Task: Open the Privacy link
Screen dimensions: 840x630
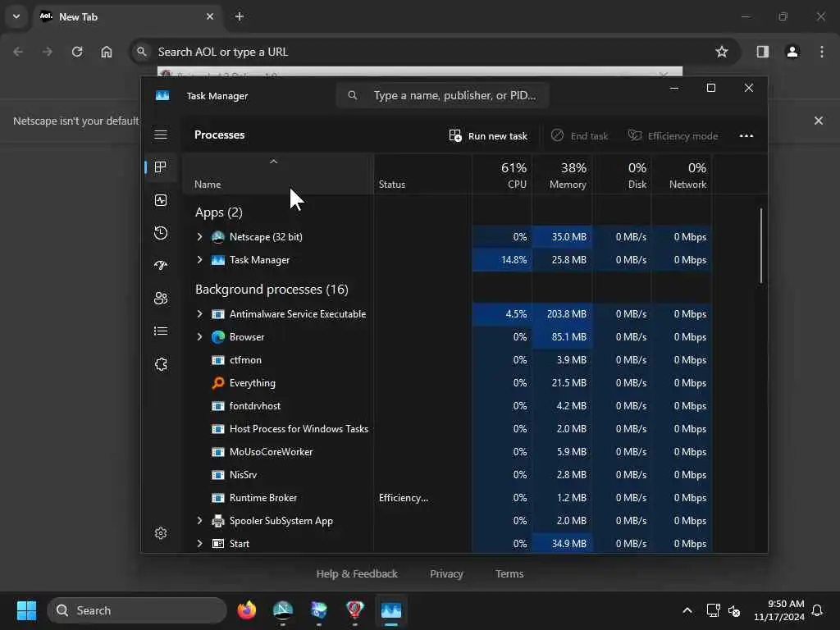Action: tap(446, 573)
